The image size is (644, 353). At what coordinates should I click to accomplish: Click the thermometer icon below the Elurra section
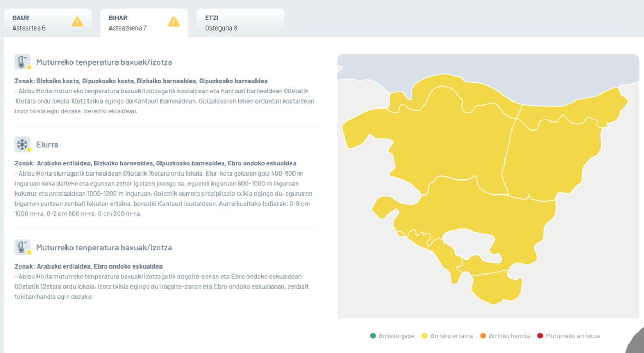[23, 248]
